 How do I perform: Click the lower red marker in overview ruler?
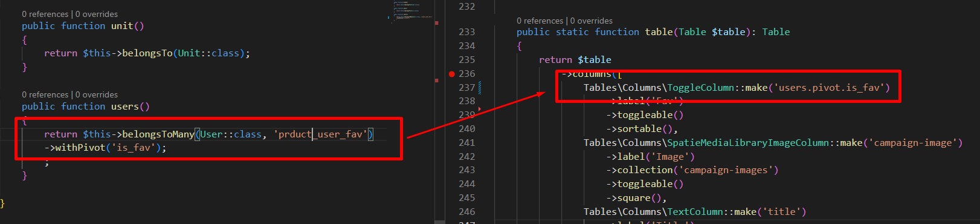(437, 80)
